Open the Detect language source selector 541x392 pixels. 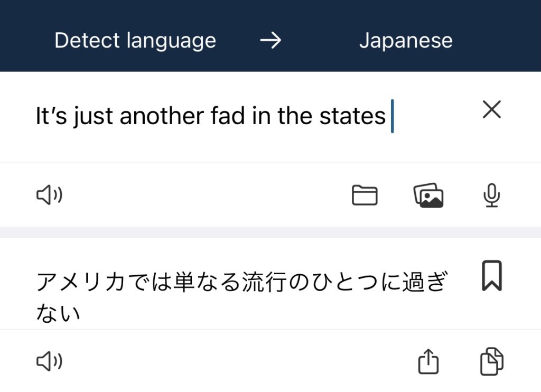[135, 41]
